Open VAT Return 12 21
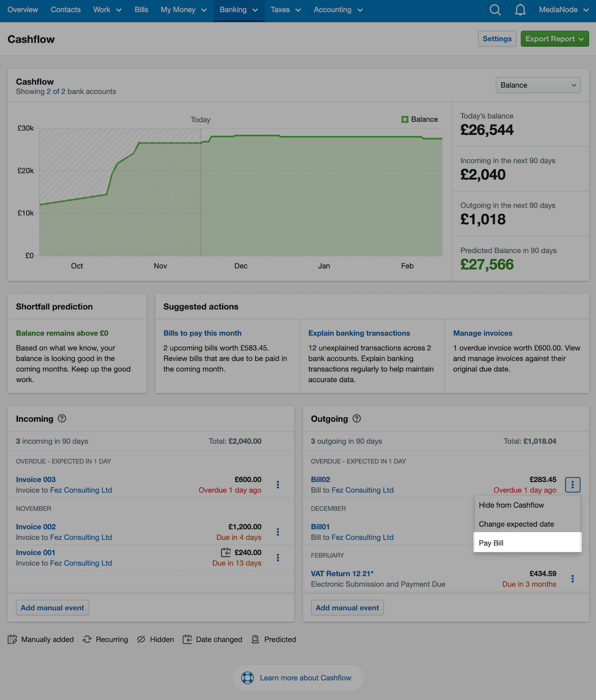Viewport: 596px width, 700px height. click(x=342, y=574)
